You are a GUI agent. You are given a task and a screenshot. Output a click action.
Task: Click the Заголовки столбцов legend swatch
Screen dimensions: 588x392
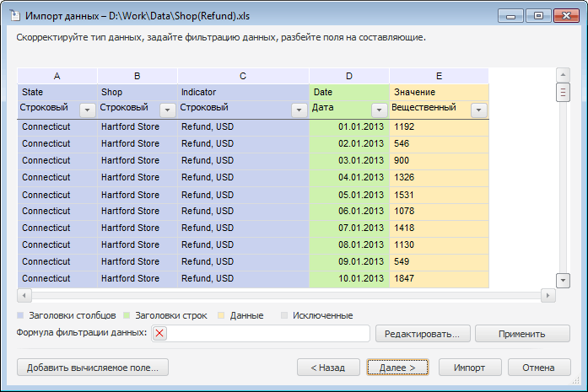pos(20,315)
